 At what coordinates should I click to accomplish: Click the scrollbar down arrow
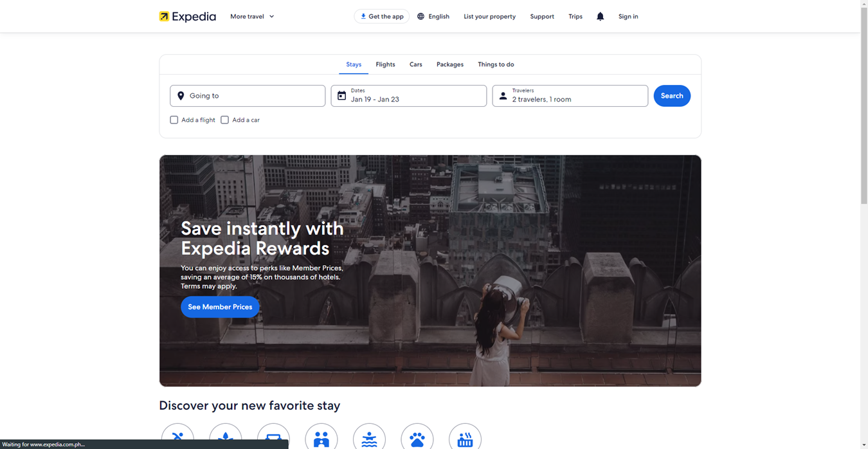[864, 444]
